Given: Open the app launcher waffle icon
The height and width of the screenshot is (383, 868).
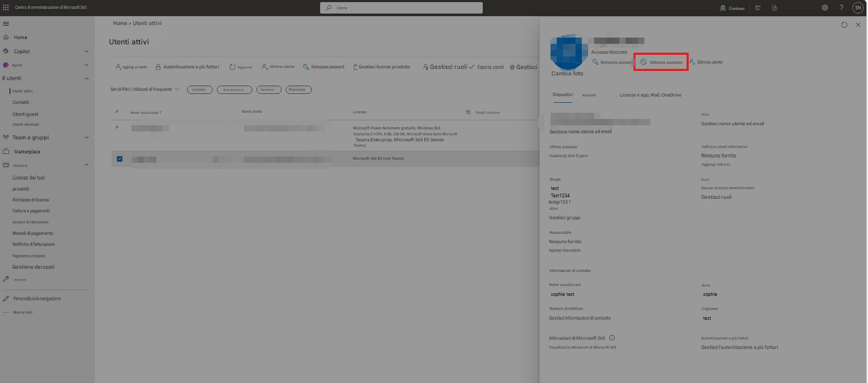Looking at the screenshot, I should coord(6,7).
